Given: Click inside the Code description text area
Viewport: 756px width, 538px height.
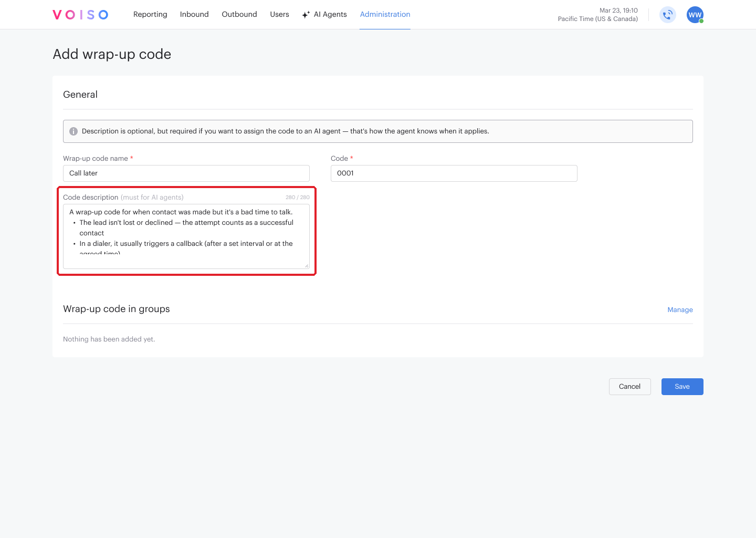Looking at the screenshot, I should tap(186, 236).
